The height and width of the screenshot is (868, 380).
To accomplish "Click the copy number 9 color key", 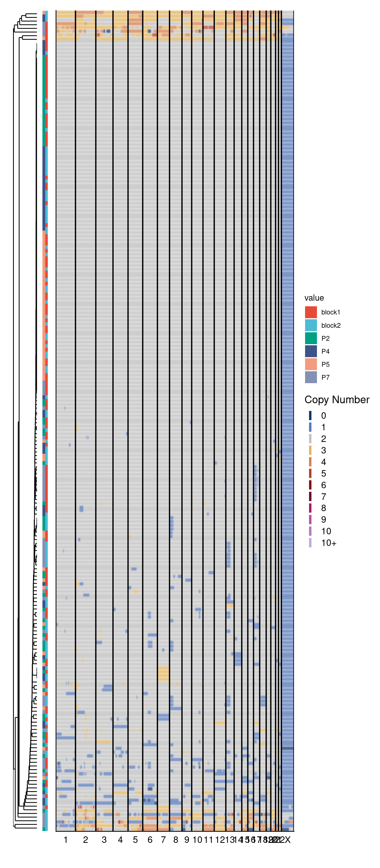I will point(310,519).
